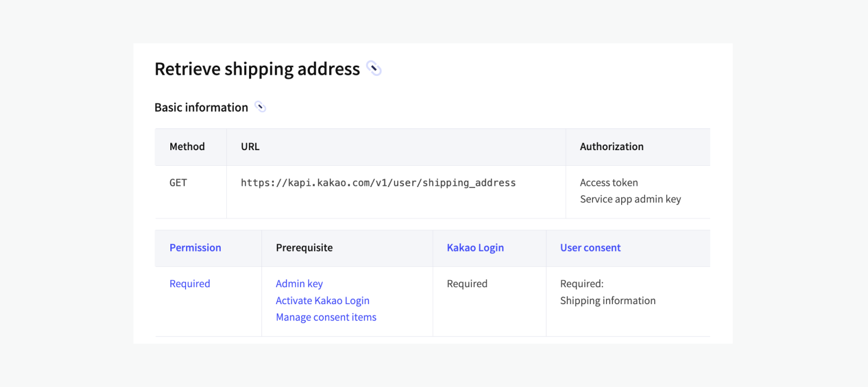Click the Access token authorization text
868x387 pixels.
point(609,183)
